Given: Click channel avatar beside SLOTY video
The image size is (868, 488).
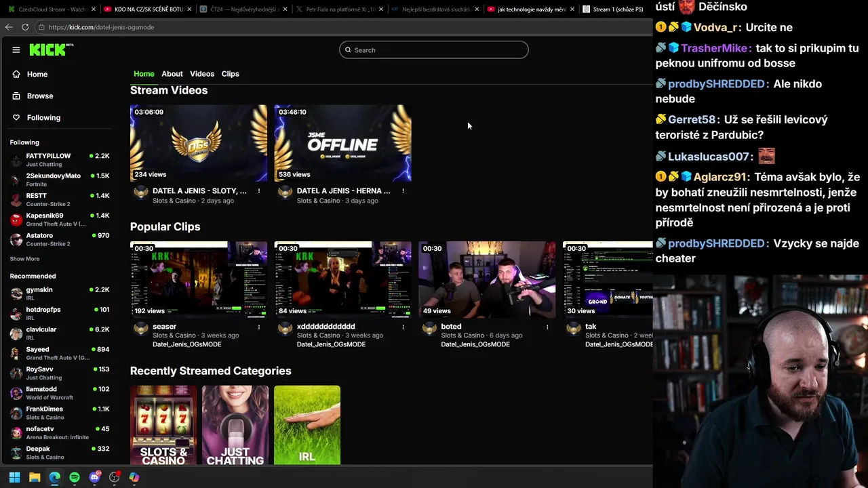Looking at the screenshot, I should 141,192.
